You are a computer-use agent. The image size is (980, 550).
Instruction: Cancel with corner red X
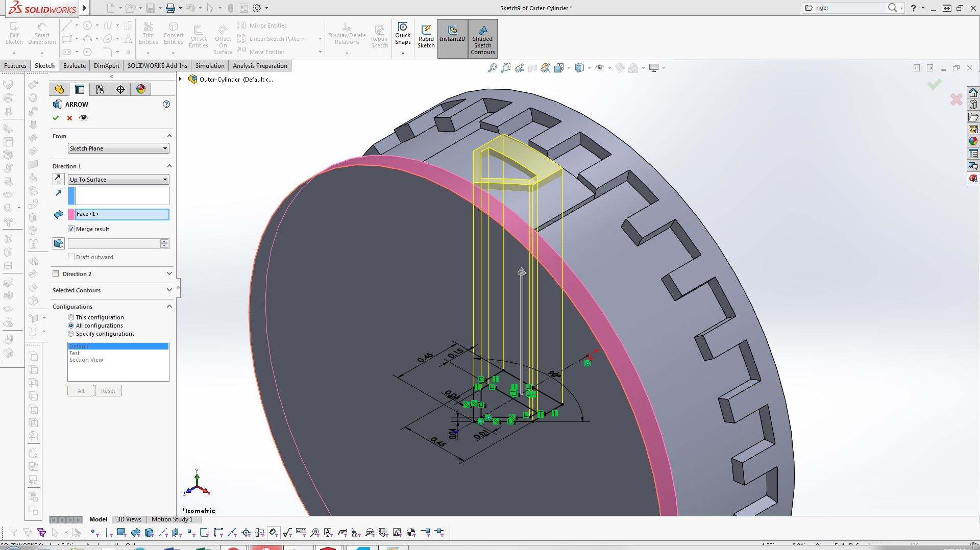[956, 99]
